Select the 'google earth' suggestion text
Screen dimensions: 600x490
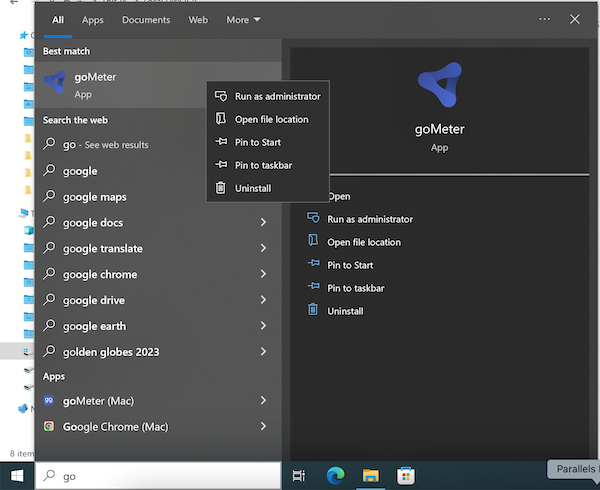(x=94, y=326)
